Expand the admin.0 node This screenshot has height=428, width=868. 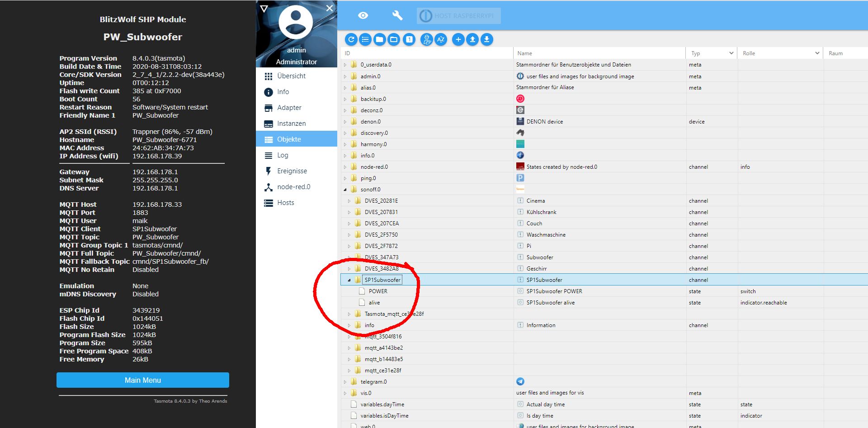[x=345, y=76]
